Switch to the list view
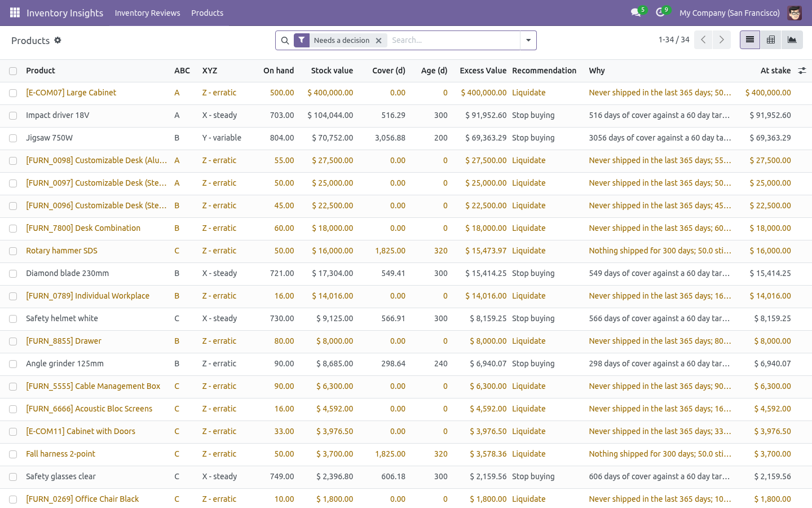 point(750,40)
